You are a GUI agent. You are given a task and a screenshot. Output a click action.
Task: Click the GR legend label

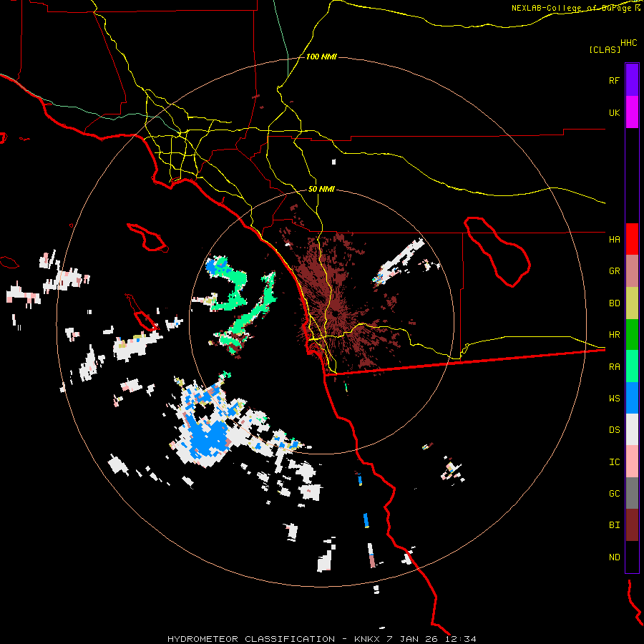click(x=614, y=271)
